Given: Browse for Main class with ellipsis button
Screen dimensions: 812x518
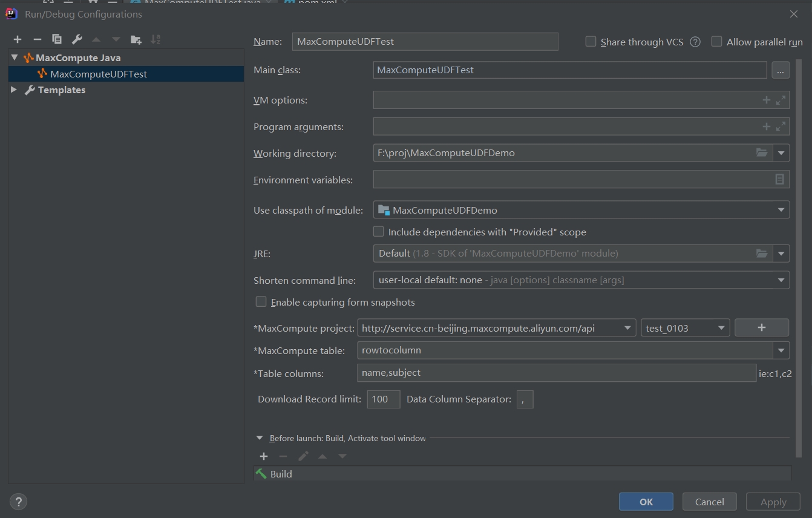Looking at the screenshot, I should point(781,70).
